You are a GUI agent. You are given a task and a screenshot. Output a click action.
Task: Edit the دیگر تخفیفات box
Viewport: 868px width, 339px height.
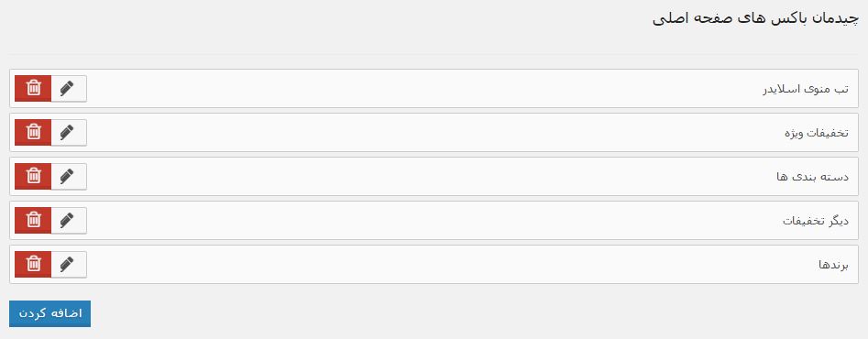point(69,221)
